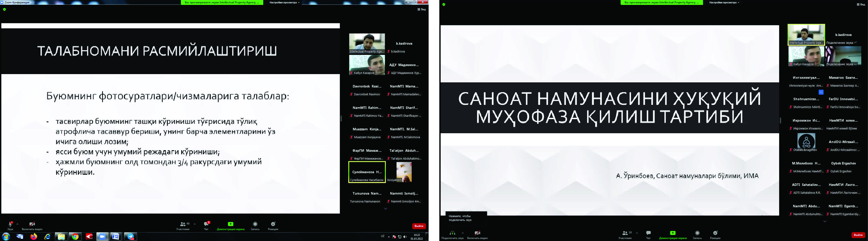Click red Выйти button in left window
Image resolution: width=868 pixels, height=241 pixels.
(419, 226)
